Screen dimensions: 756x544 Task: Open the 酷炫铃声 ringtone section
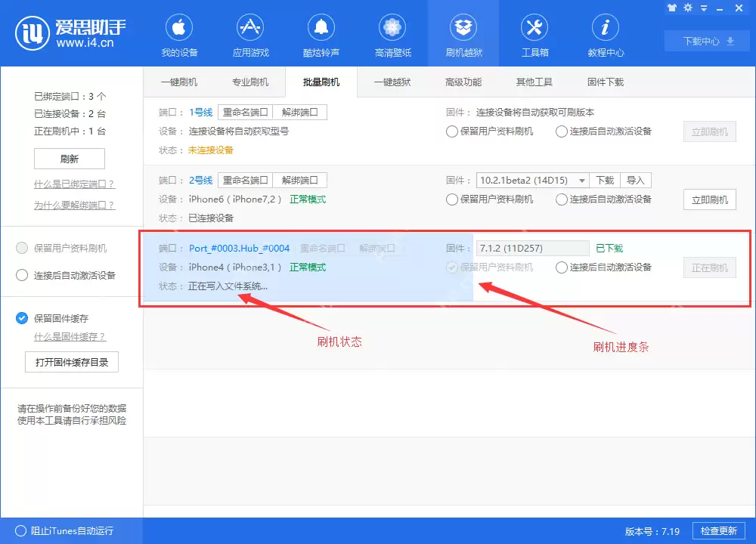(x=321, y=34)
